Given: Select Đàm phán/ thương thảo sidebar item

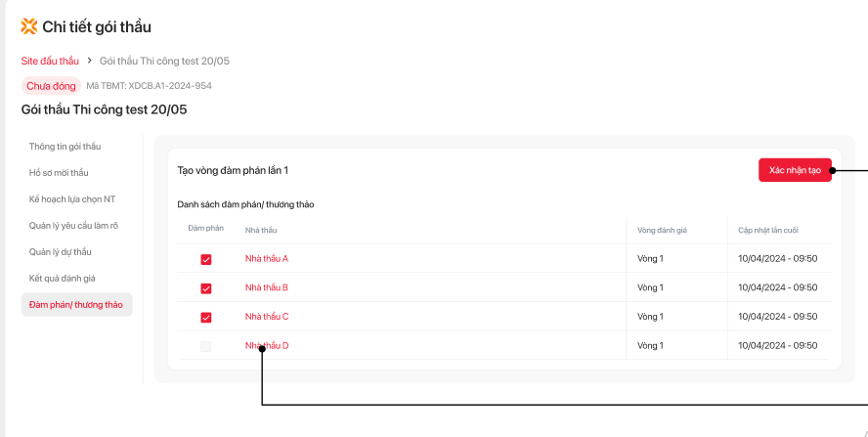Looking at the screenshot, I should pos(76,305).
